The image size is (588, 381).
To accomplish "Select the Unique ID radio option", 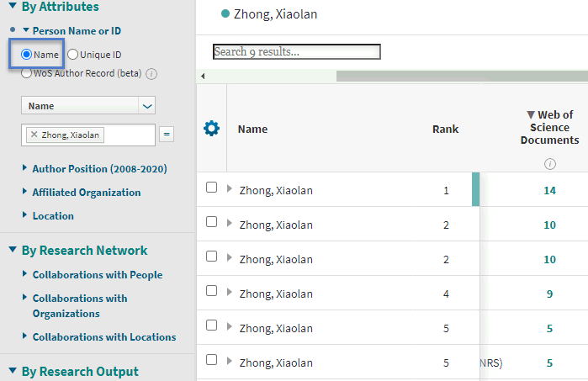I will tap(73, 55).
